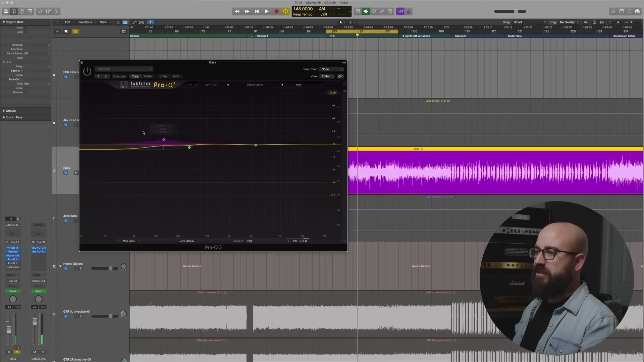Open the Media Browsers icon
Viewport: 644px width, 362px height.
[x=637, y=11]
